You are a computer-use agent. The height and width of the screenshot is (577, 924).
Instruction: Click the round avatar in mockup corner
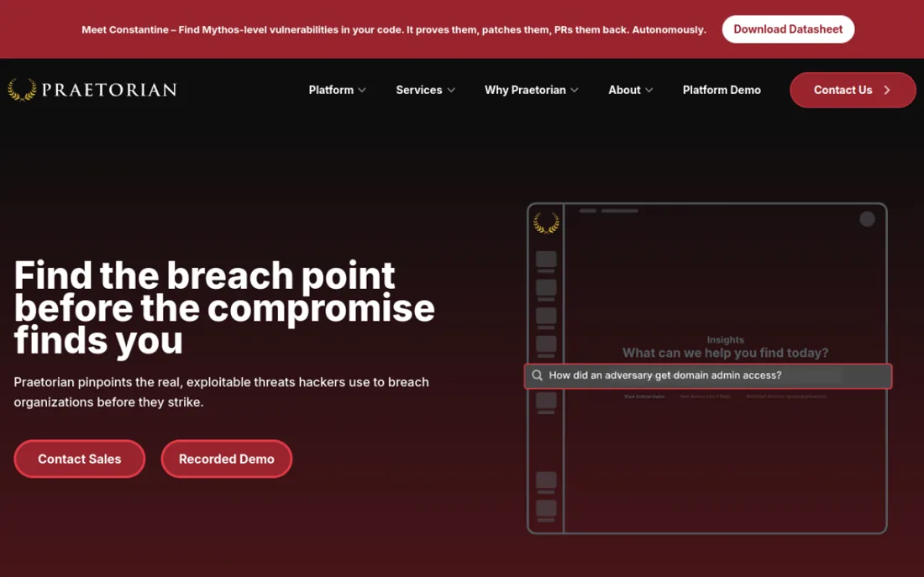pyautogui.click(x=867, y=219)
